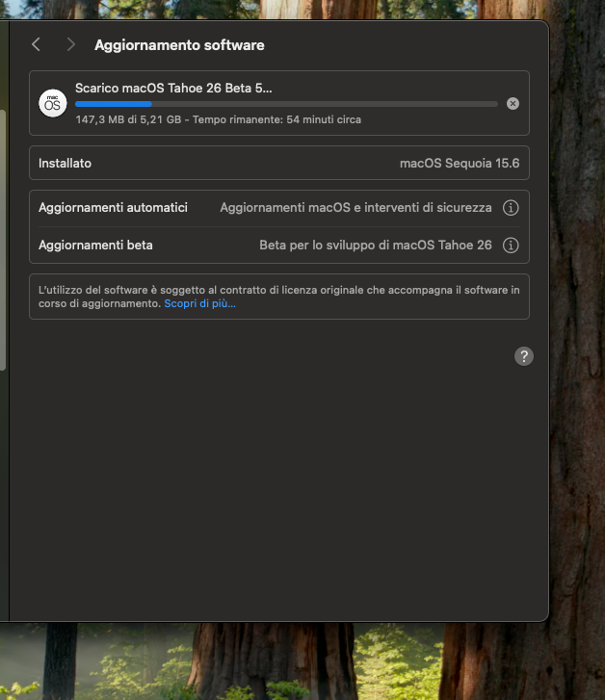
Task: Click the Installato label
Action: pyautogui.click(x=65, y=164)
